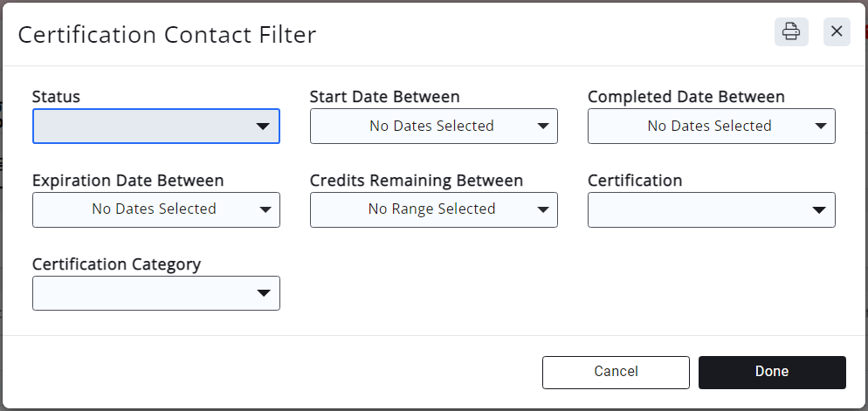
Task: Click the "Credits Remaining Between" field label
Action: [416, 181]
